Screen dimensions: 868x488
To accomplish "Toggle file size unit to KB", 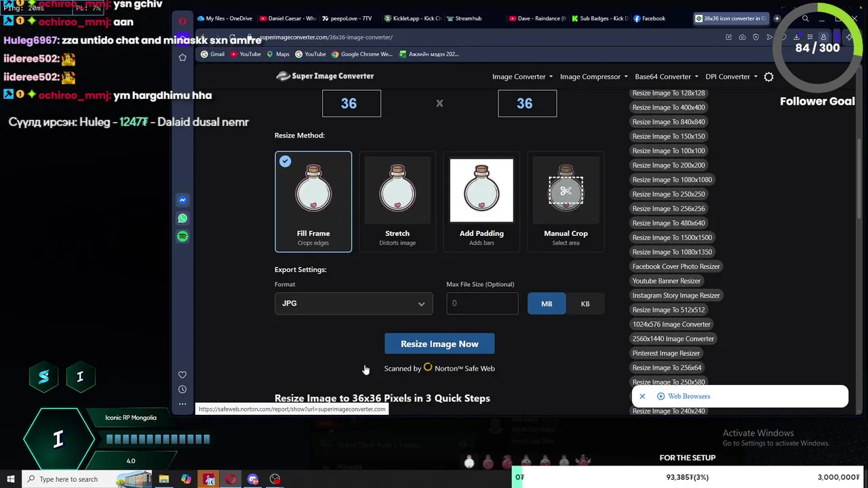I will coord(585,304).
